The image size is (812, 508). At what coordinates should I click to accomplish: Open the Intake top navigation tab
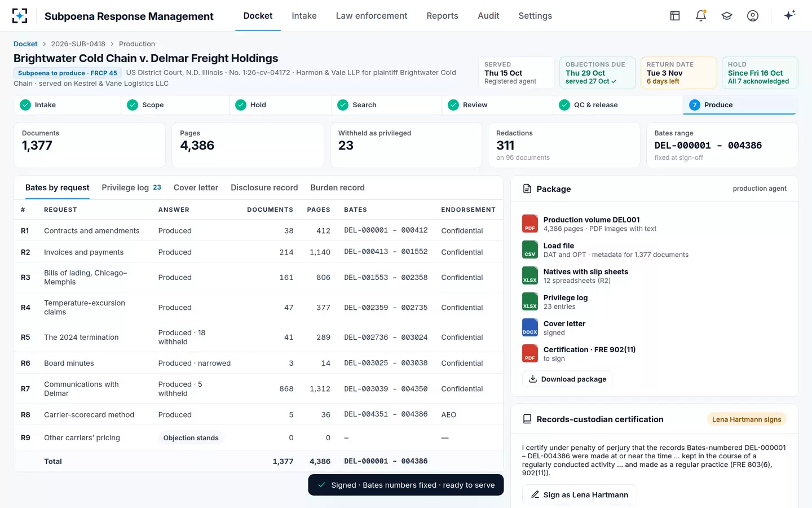304,16
